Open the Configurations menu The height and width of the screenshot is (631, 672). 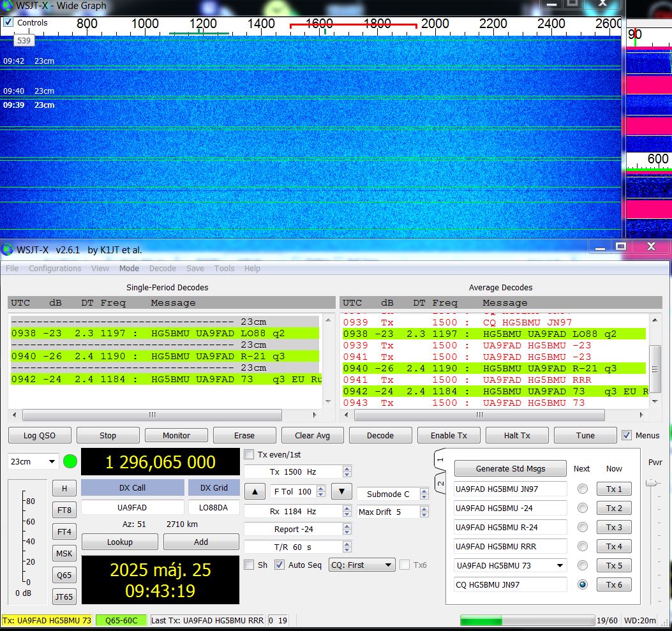tap(55, 268)
